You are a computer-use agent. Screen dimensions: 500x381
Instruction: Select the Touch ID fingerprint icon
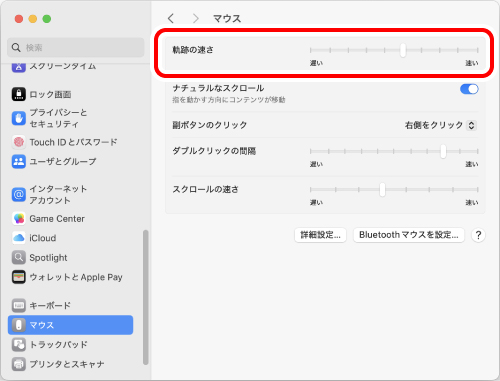pos(19,142)
